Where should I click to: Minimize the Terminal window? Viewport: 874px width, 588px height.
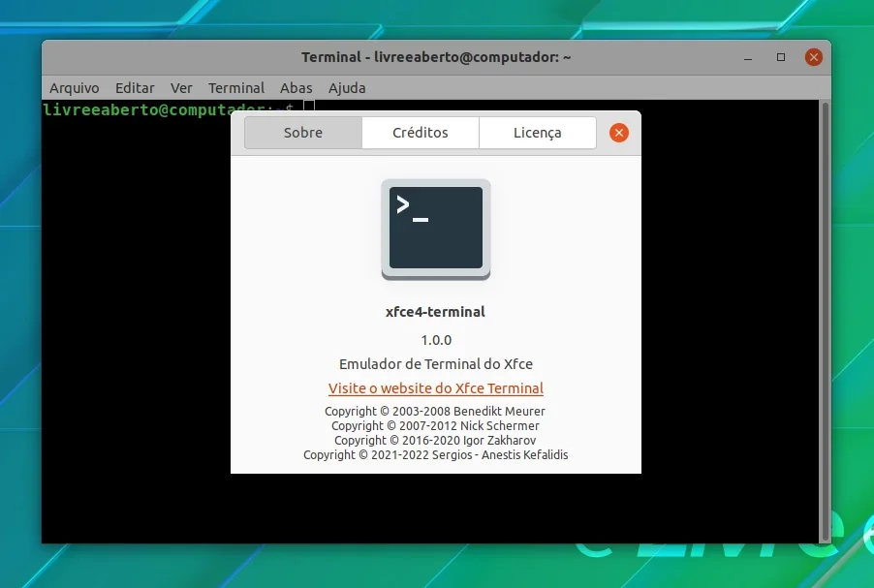click(748, 57)
